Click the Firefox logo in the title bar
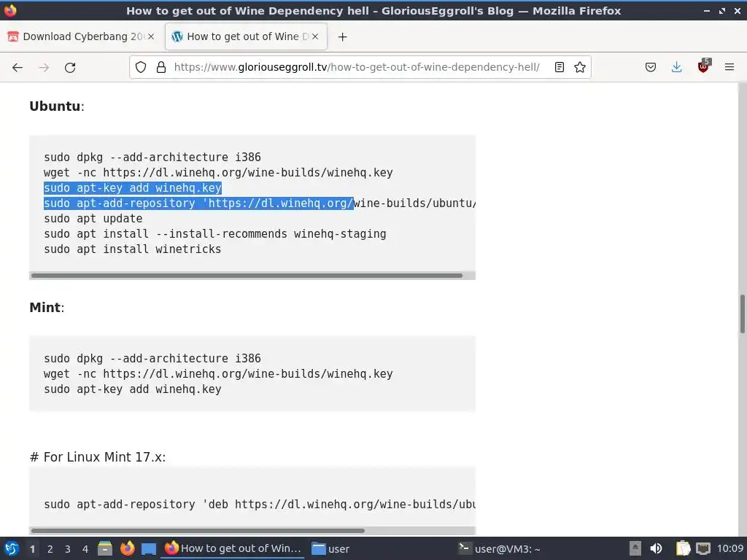The image size is (747, 560). [10, 10]
